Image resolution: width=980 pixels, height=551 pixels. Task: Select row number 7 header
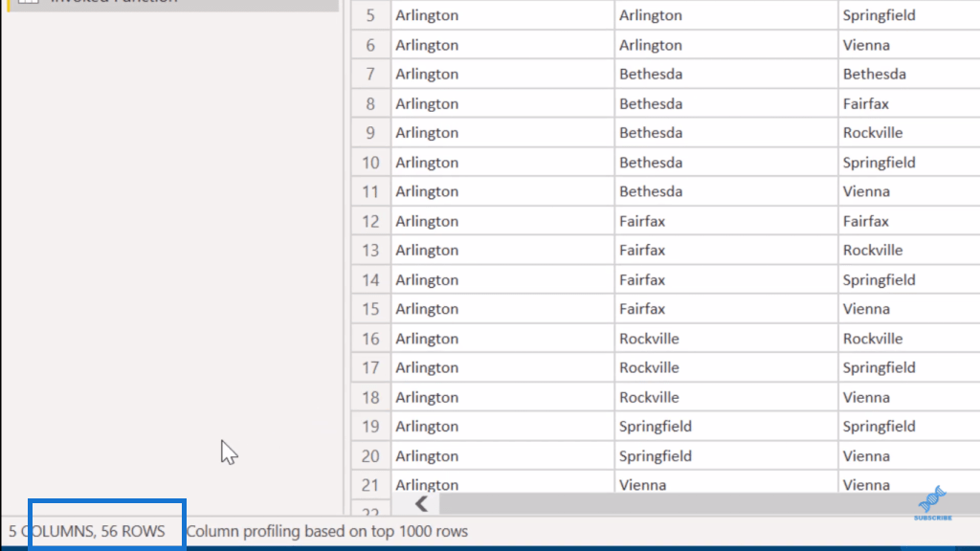370,74
